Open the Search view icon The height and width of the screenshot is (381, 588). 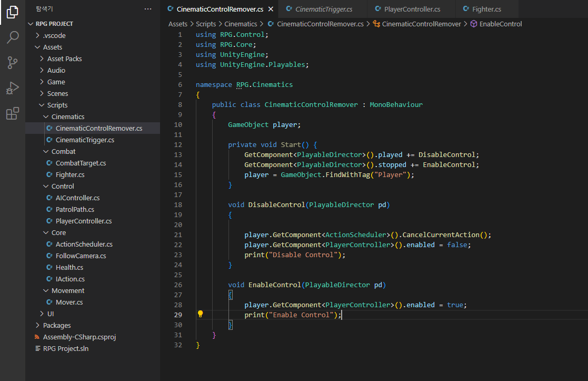[13, 37]
